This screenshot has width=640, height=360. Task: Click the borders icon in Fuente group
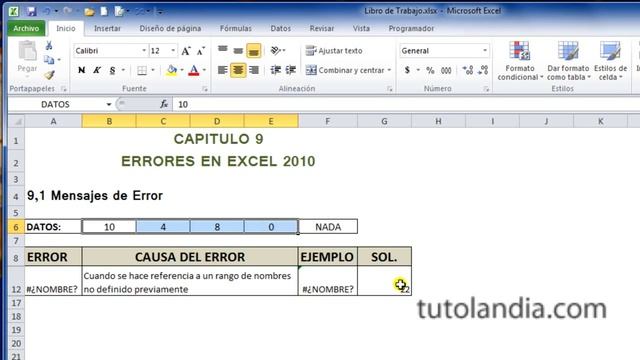(142, 70)
